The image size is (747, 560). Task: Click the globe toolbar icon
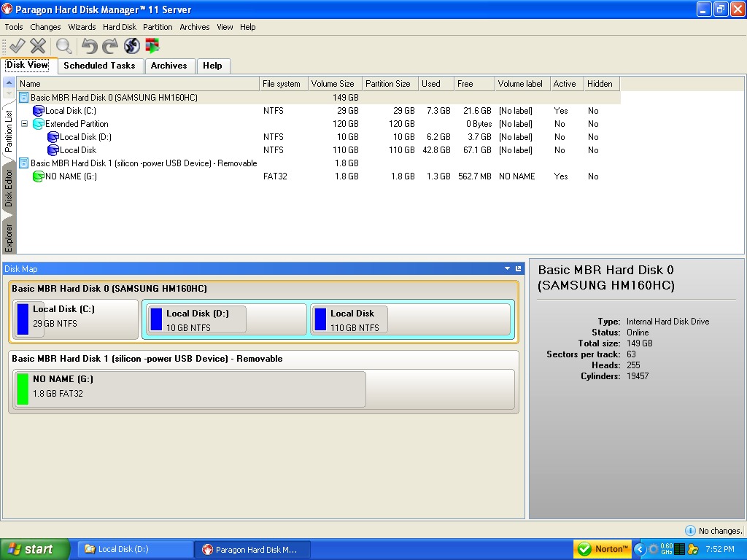131,46
